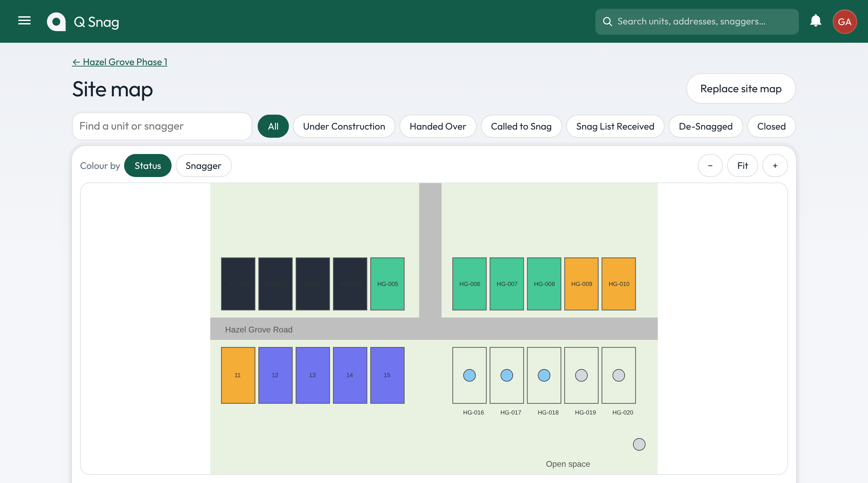Select the All status filter
868x483 pixels.
273,126
